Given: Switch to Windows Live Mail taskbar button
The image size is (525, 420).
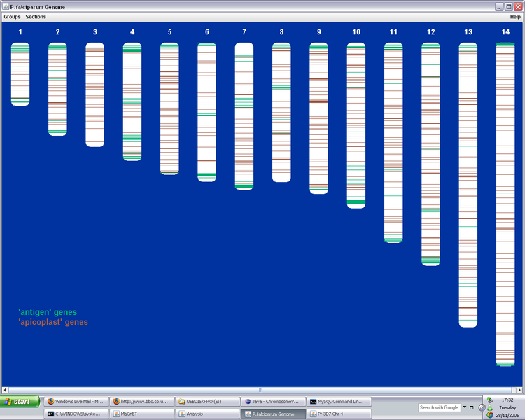Looking at the screenshot, I should (x=76, y=402).
